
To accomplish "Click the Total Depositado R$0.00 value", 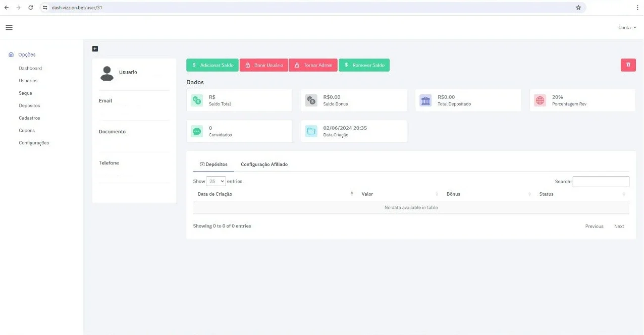I will (446, 97).
